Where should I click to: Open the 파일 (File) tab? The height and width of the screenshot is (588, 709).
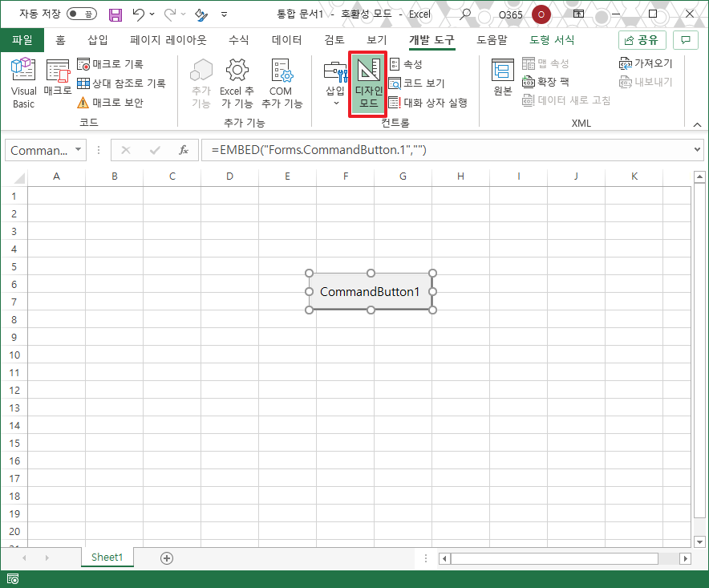(x=22, y=40)
